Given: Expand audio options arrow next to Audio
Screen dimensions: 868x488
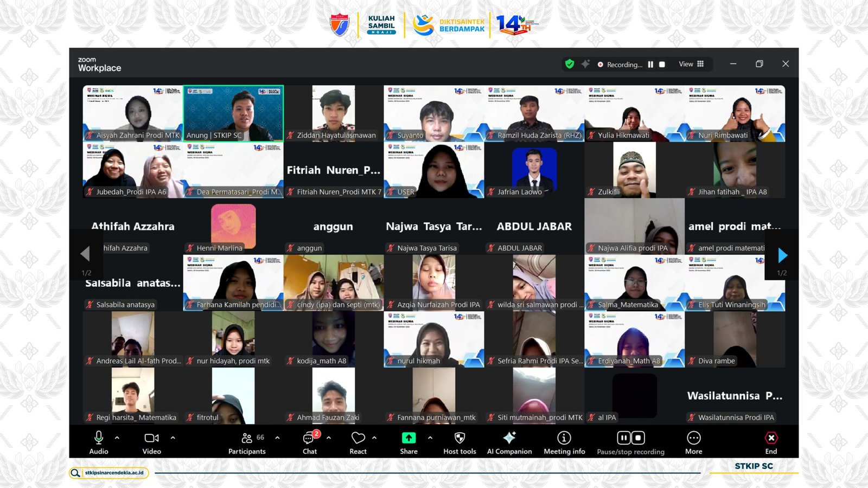Looking at the screenshot, I should tap(117, 438).
